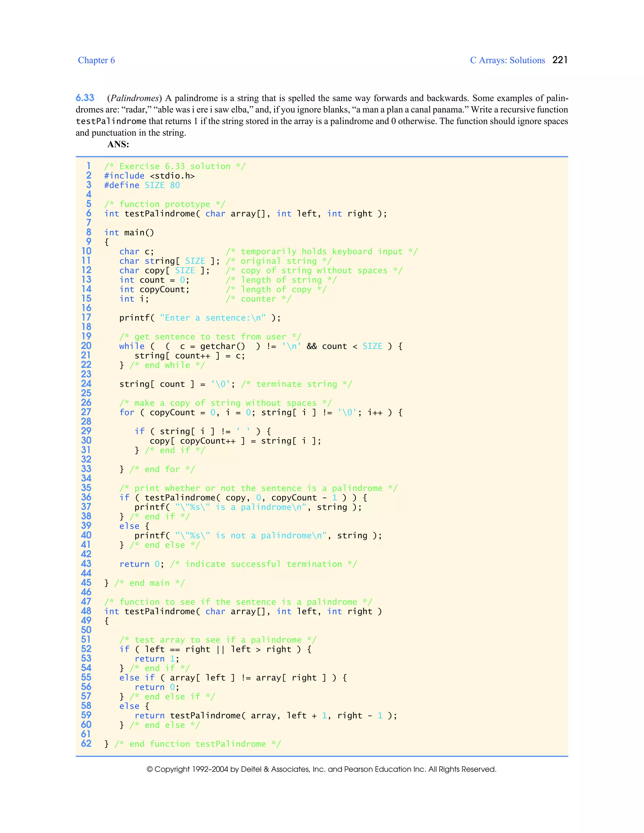The height and width of the screenshot is (833, 644).
Task: Click the 'C Arrays: Solutions' header text
Action: point(508,60)
